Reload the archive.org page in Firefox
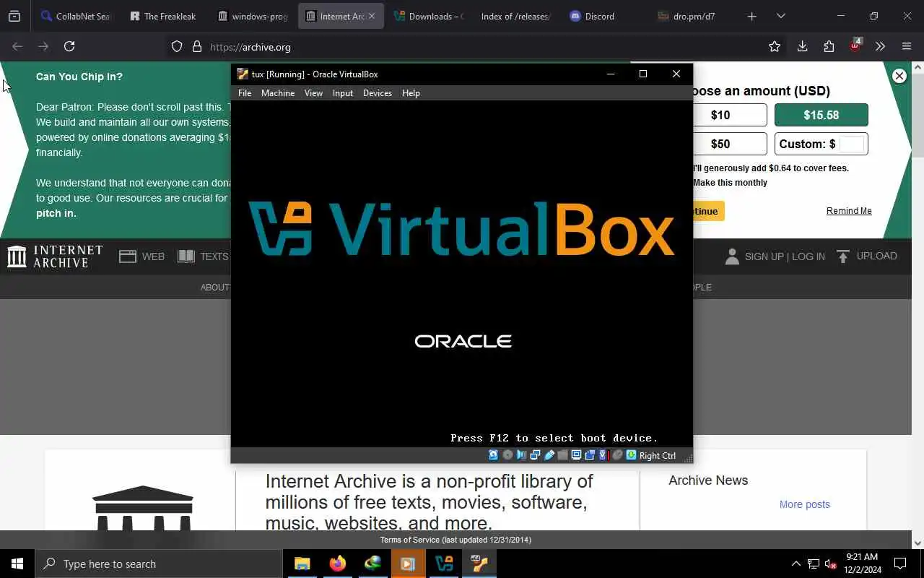The width and height of the screenshot is (924, 578). pos(69,46)
